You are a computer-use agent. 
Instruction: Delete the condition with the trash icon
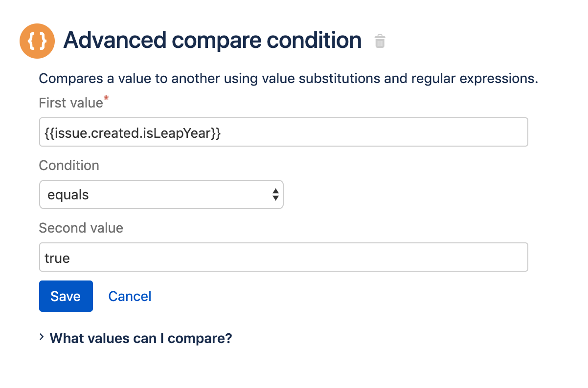pos(380,41)
